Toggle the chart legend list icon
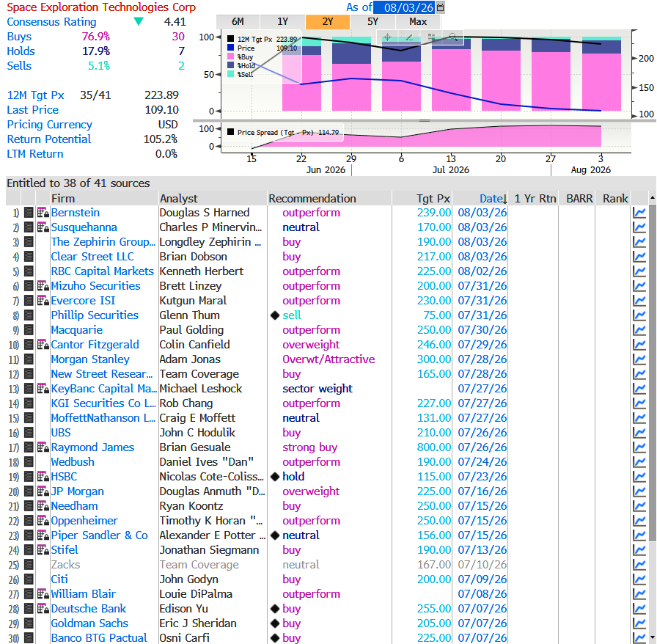Image resolution: width=657 pixels, height=644 pixels. click(x=432, y=37)
